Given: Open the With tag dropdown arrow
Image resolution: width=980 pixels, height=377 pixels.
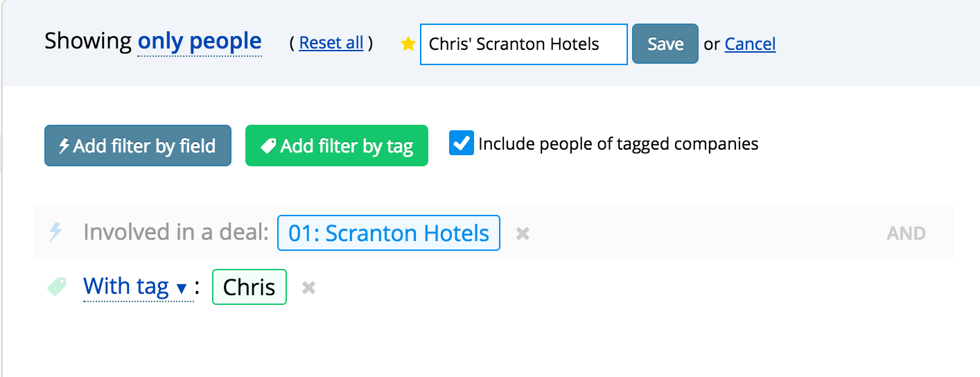Looking at the screenshot, I should 182,288.
